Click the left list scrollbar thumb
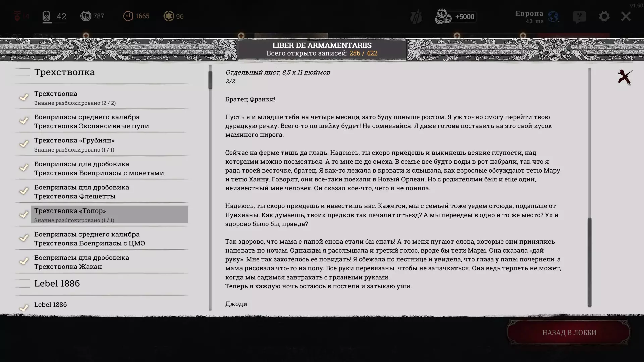644x362 pixels. click(210, 80)
